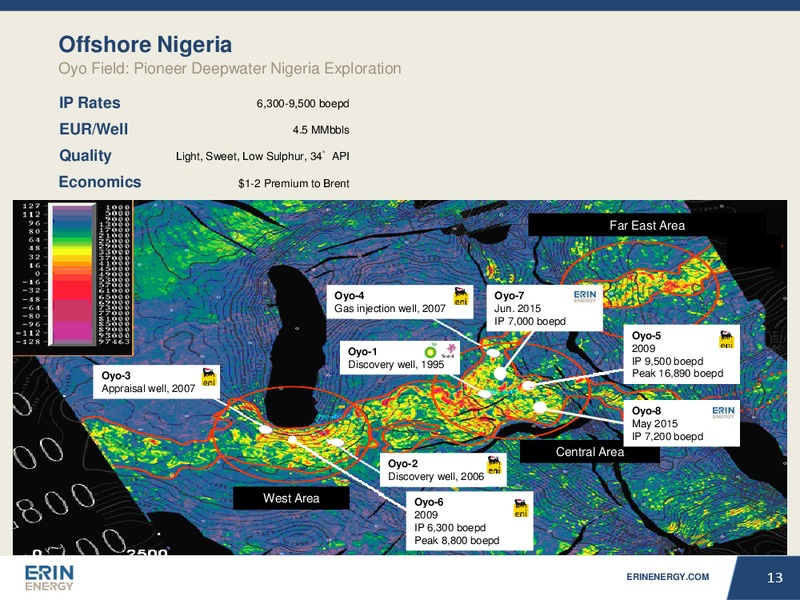Select the Far East Area label
This screenshot has height=600, width=800.
(646, 226)
